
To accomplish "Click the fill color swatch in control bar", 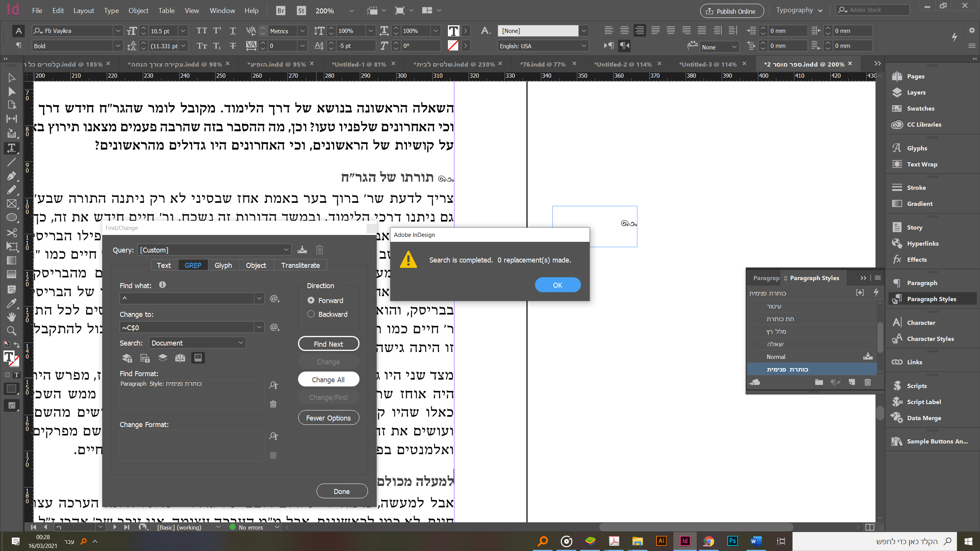I will [453, 31].
